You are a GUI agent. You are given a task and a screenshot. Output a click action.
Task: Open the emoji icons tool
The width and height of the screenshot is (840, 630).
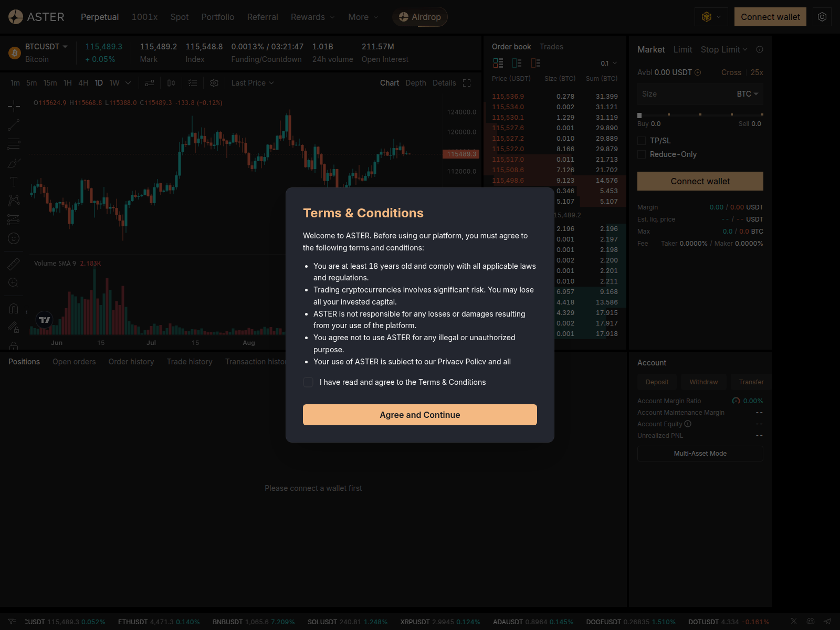[14, 238]
